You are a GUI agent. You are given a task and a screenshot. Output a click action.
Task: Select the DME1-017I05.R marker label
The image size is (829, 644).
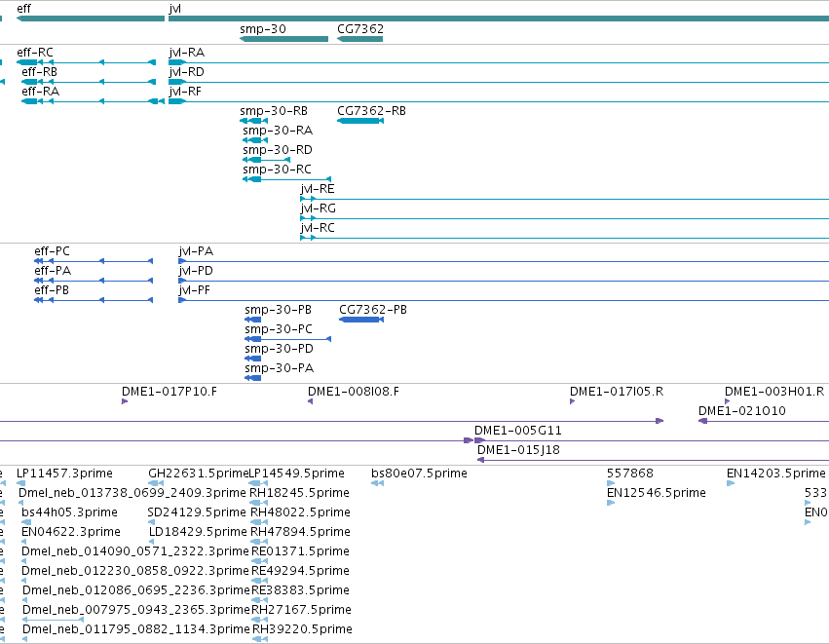coord(617,392)
